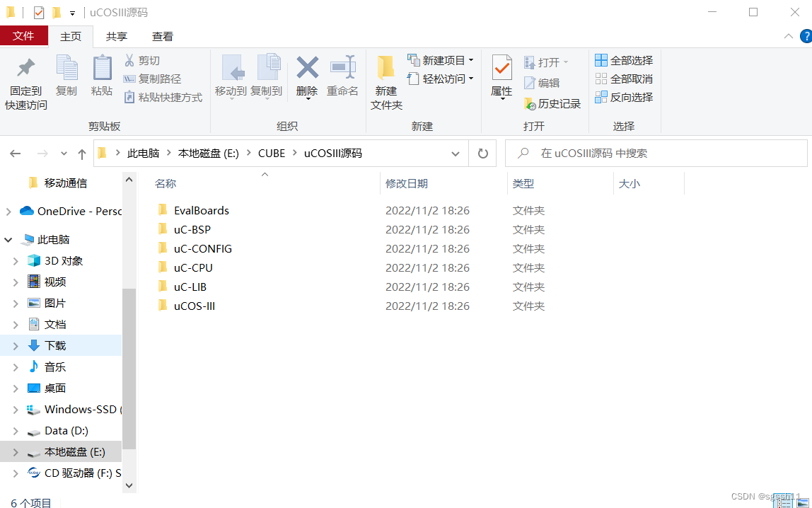Viewport: 812px width, 508px height.
Task: Click the Delete (删除) X icon
Action: [307, 68]
